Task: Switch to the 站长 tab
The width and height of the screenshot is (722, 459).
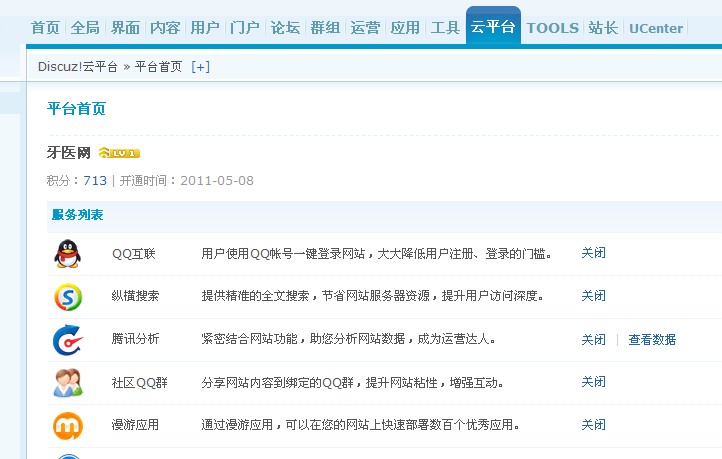Action: click(603, 28)
